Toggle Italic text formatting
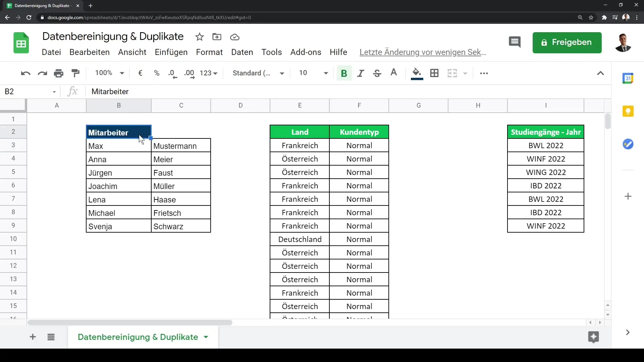 pos(361,73)
